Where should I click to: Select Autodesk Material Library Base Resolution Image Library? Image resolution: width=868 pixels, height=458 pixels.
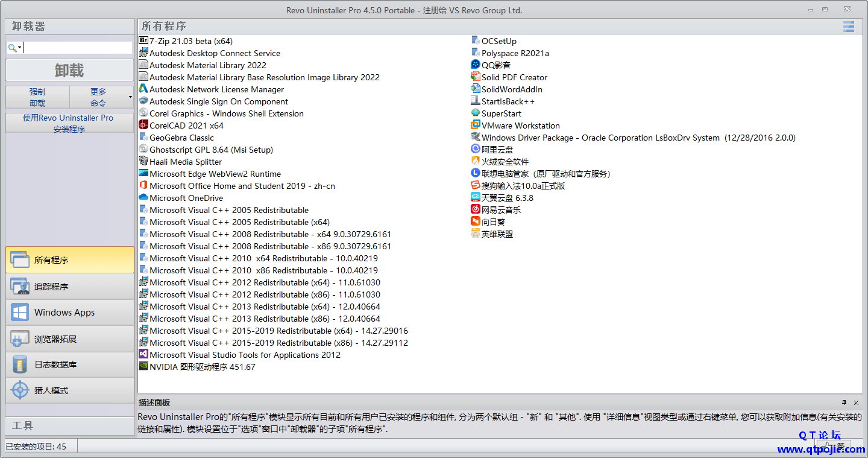coord(259,77)
